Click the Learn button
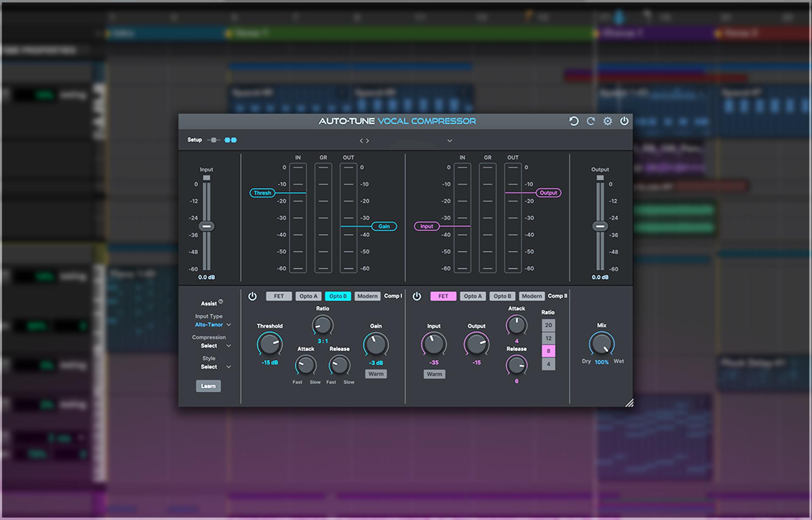 208,386
